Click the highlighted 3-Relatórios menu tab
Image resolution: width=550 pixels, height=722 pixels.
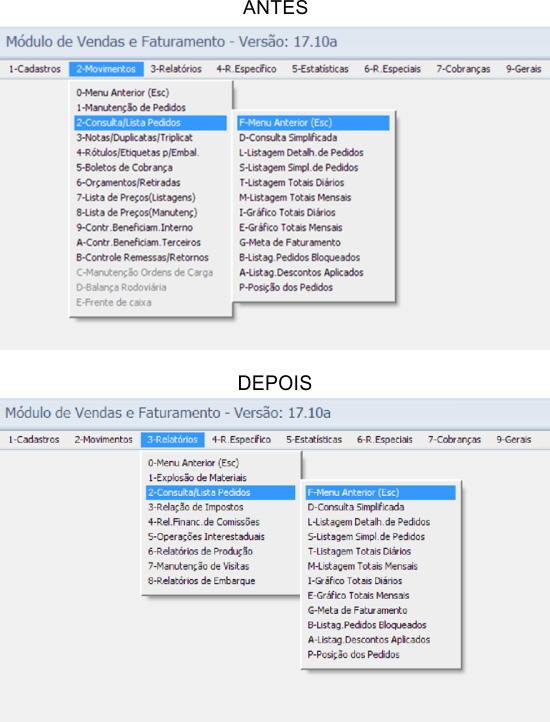coord(173,440)
